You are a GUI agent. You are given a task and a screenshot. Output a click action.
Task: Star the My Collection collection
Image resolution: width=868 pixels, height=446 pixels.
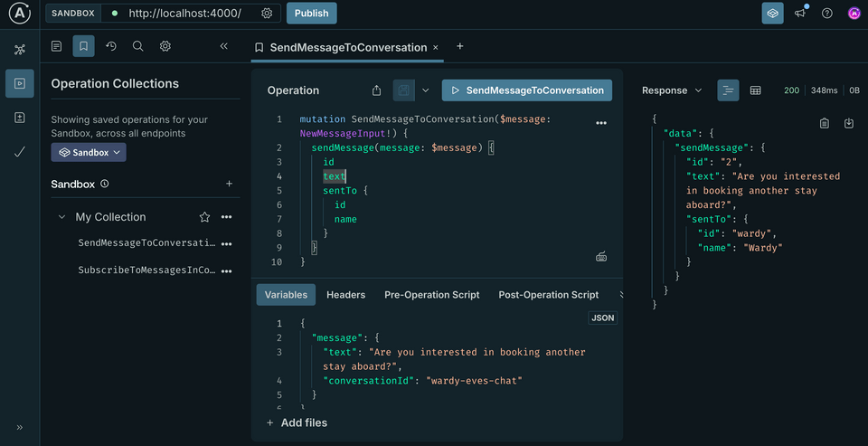point(205,217)
